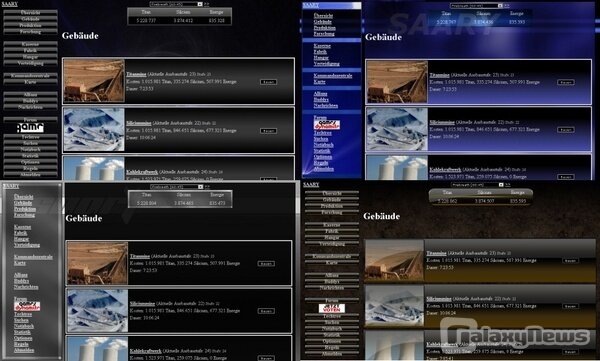The image size is (600, 361).
Task: Click the Gamesdynamite vote banner in silver skin
Action: point(27,306)
